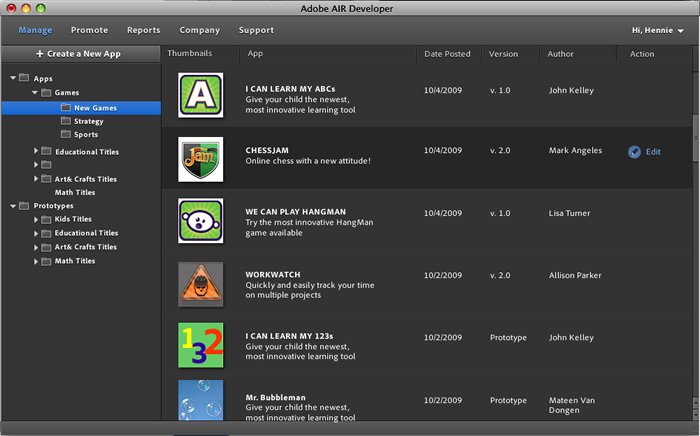The width and height of the screenshot is (700, 436).
Task: Open the WorkWatch warning thumbnail
Action: (x=200, y=284)
